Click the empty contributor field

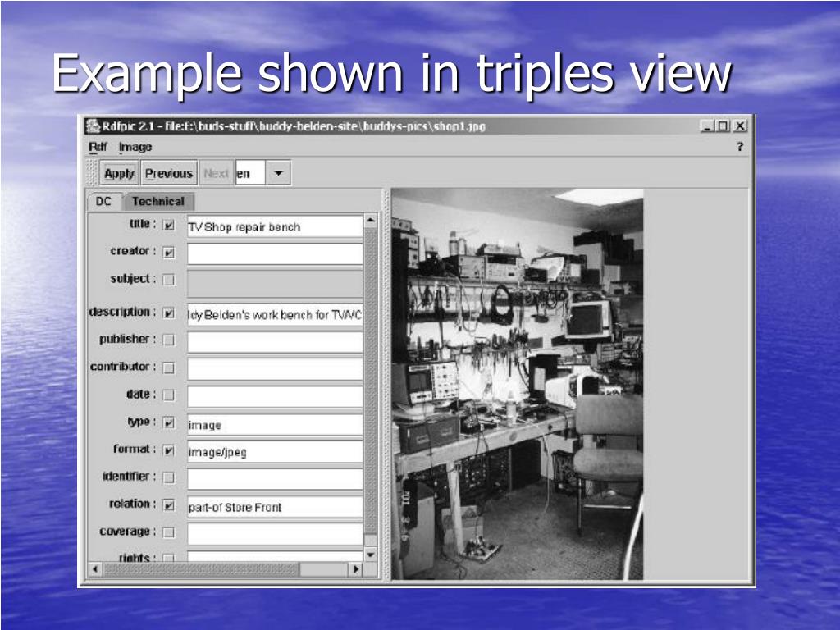click(x=275, y=370)
